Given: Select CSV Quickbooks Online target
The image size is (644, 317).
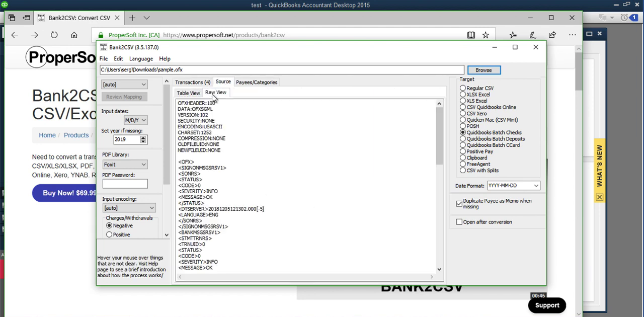Looking at the screenshot, I should click(x=462, y=107).
